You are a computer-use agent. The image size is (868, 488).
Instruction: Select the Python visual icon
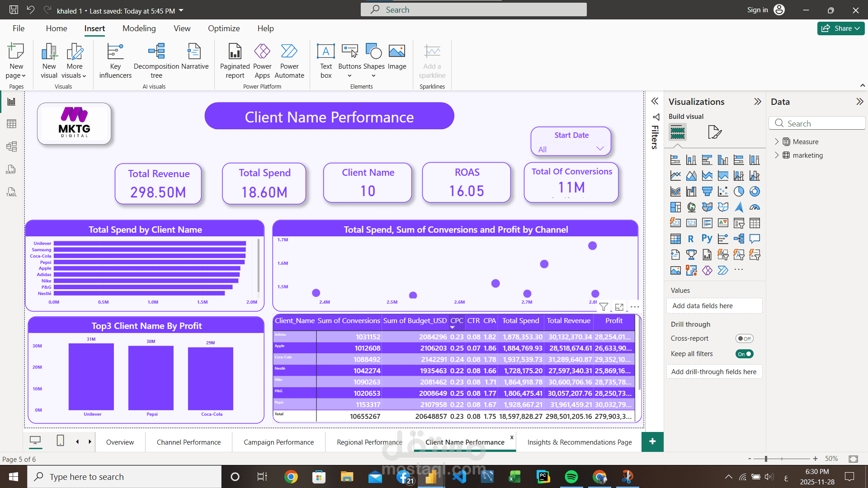tap(707, 239)
